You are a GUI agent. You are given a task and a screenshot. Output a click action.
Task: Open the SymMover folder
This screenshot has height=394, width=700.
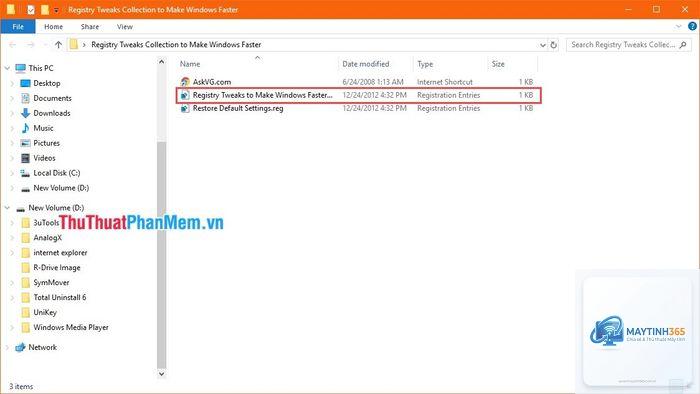tap(51, 282)
